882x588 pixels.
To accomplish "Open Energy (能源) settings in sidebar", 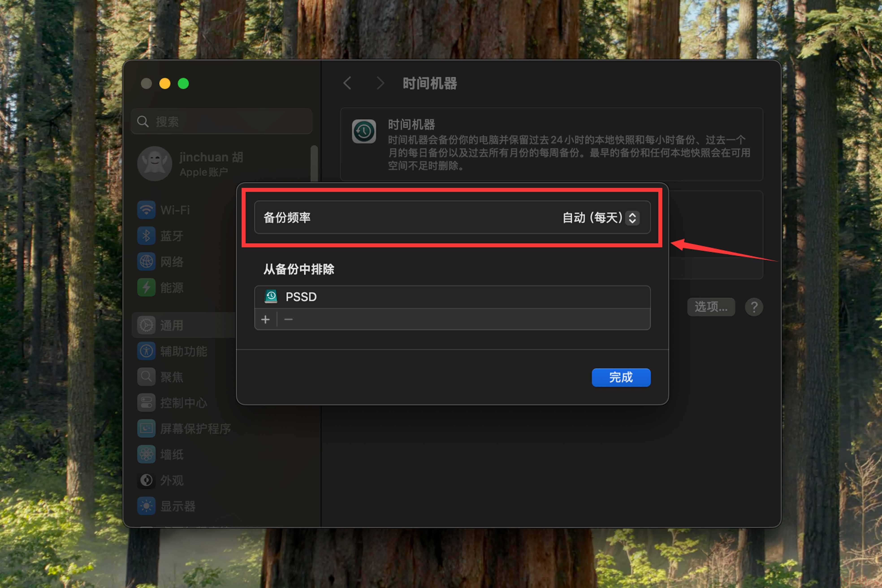I will [171, 288].
